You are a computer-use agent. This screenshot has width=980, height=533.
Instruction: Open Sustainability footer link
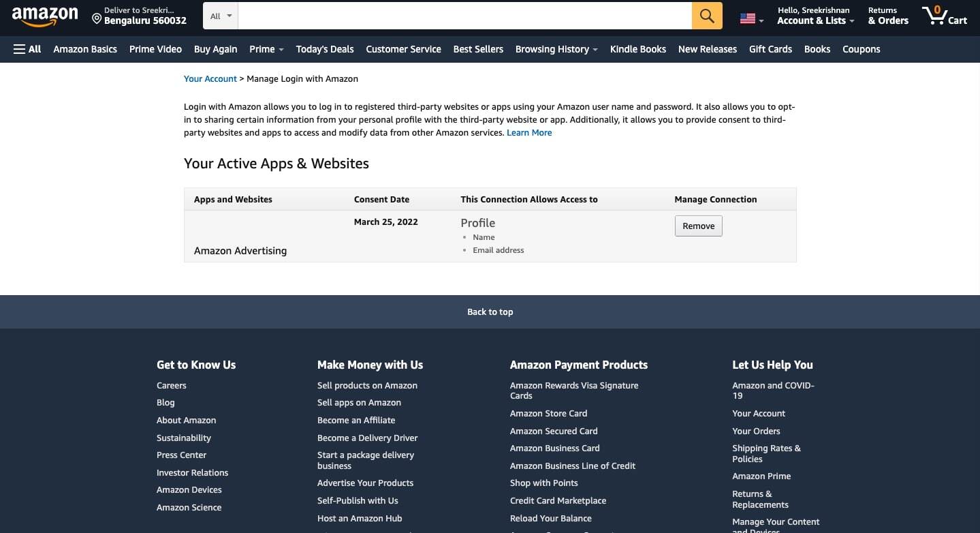point(184,438)
